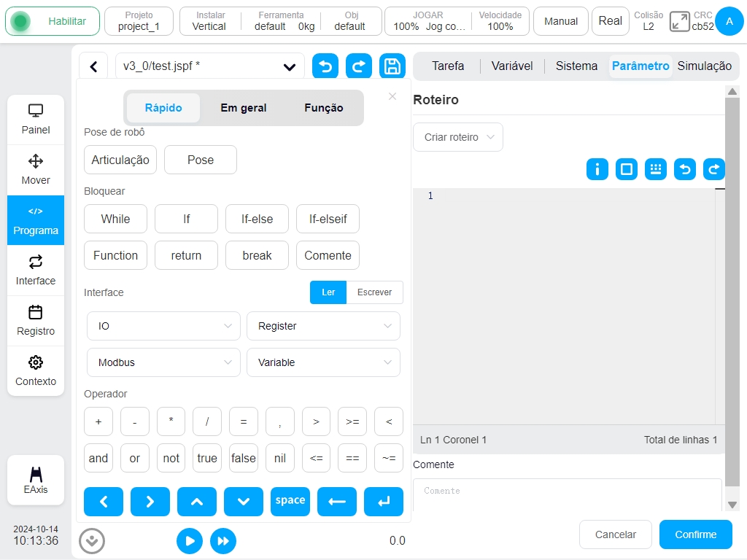Click the fast-forward step button

pyautogui.click(x=223, y=541)
